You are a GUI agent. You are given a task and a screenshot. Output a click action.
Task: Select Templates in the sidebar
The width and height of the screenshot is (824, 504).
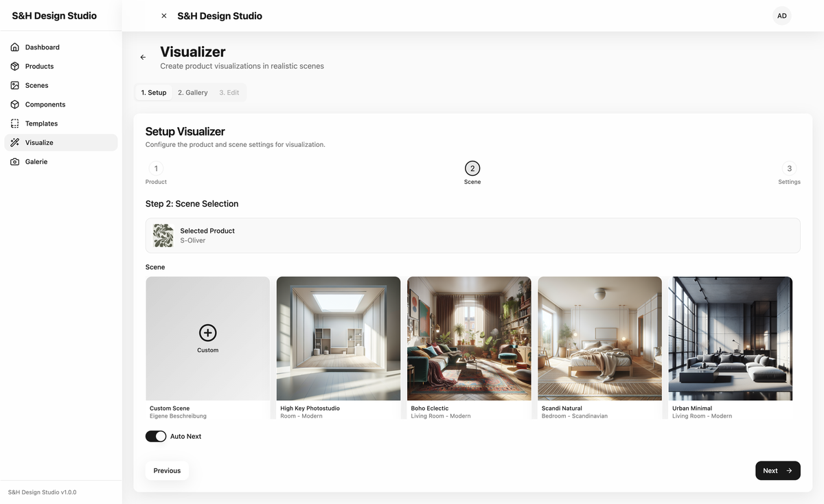pos(14,123)
